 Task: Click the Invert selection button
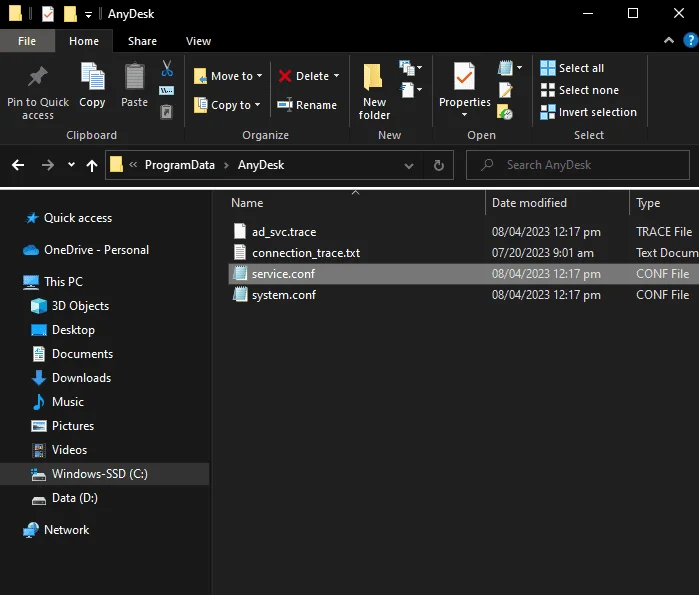[x=588, y=112]
